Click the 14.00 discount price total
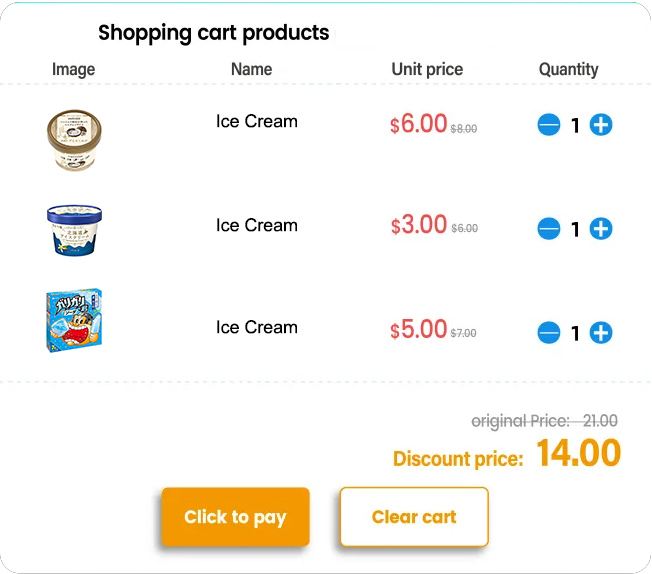Image resolution: width=652 pixels, height=574 pixels. [578, 453]
